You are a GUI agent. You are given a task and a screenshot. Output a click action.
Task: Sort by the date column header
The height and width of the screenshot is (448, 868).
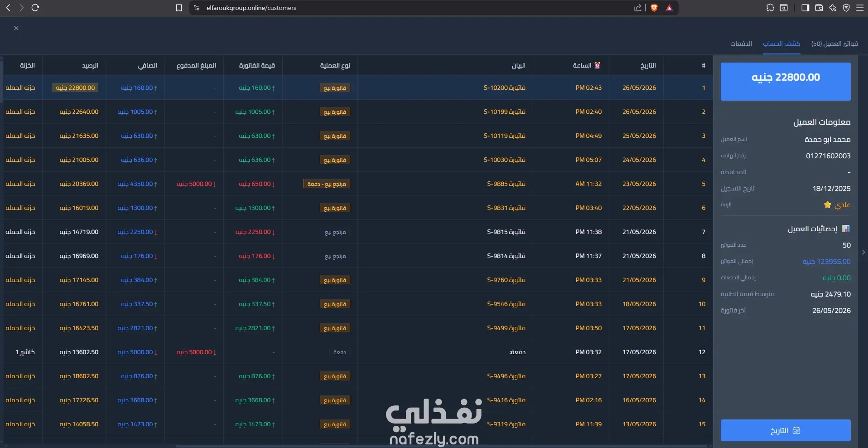coord(648,65)
